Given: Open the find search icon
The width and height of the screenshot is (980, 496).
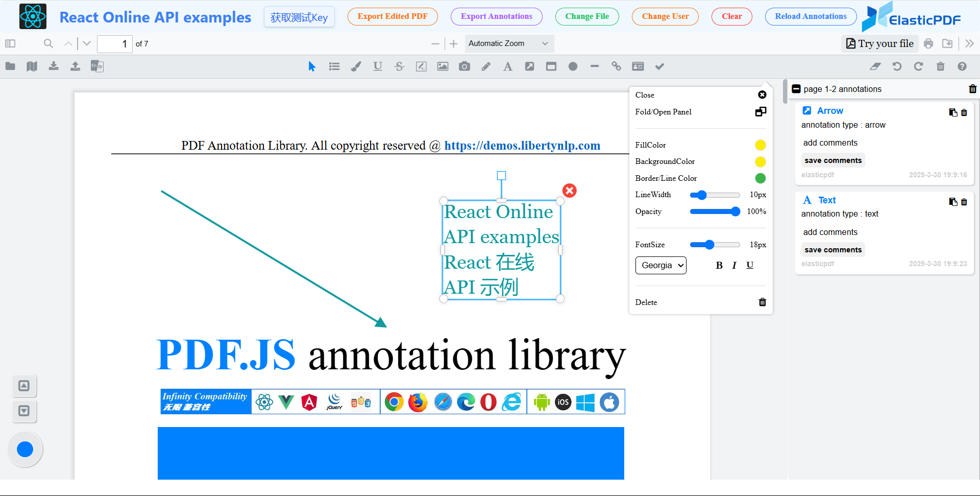Looking at the screenshot, I should [x=48, y=44].
